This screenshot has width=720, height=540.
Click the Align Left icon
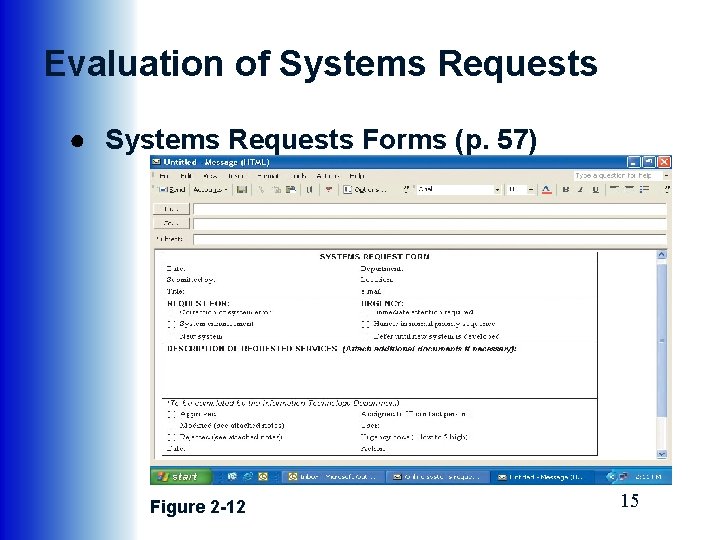(614, 189)
